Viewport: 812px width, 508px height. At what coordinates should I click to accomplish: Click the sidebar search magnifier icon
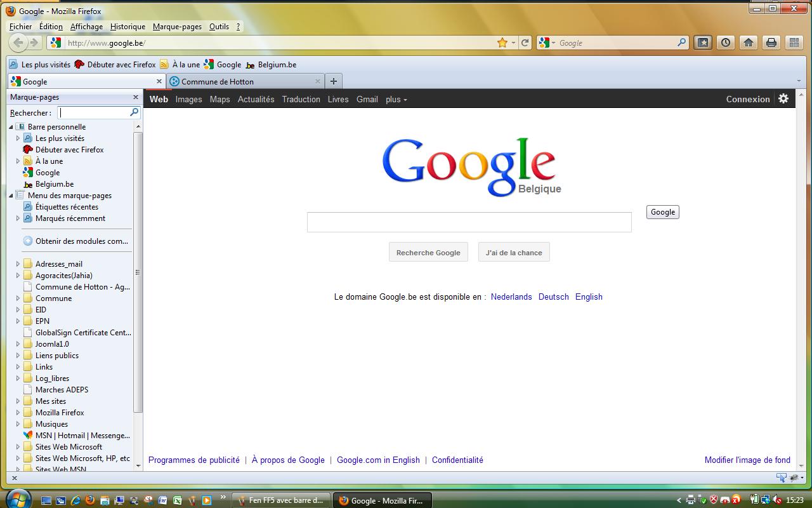[134, 112]
